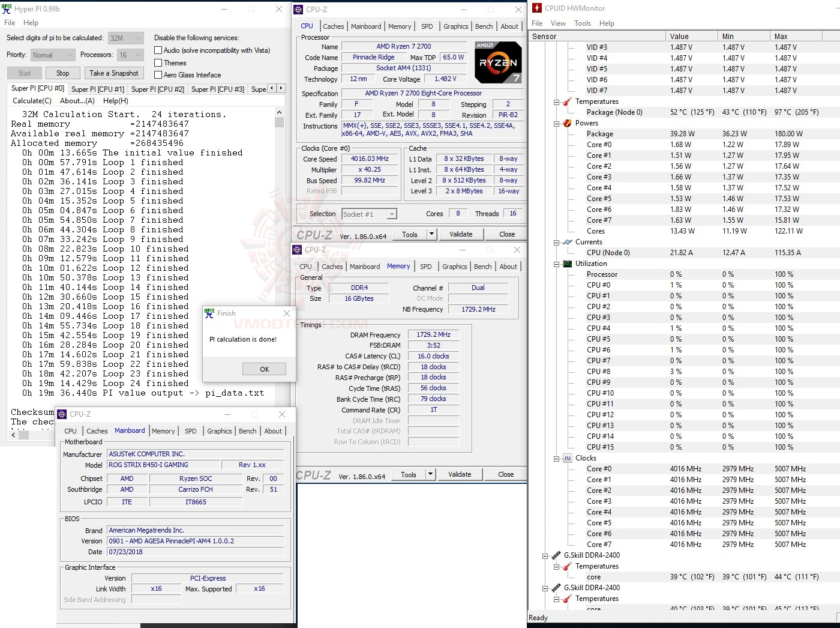This screenshot has width=840, height=628.
Task: Click the Sensor column header in HWMonitor
Action: pyautogui.click(x=598, y=36)
